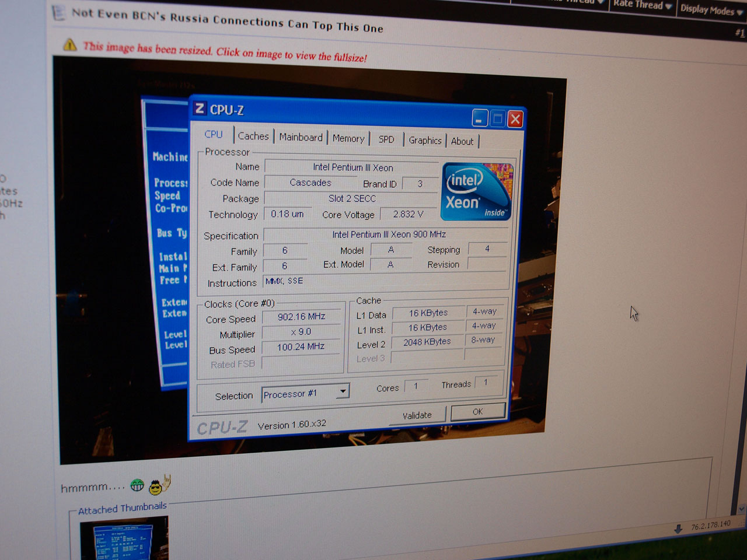The width and height of the screenshot is (747, 560).
Task: Switch to the Graphics tab
Action: point(425,141)
